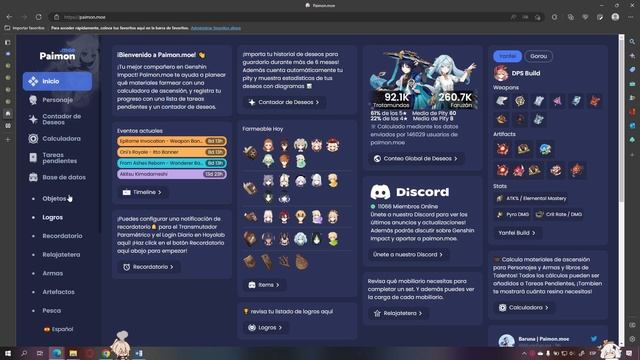Click the Yanfei character portrait icon
The image size is (640, 360).
[500, 73]
